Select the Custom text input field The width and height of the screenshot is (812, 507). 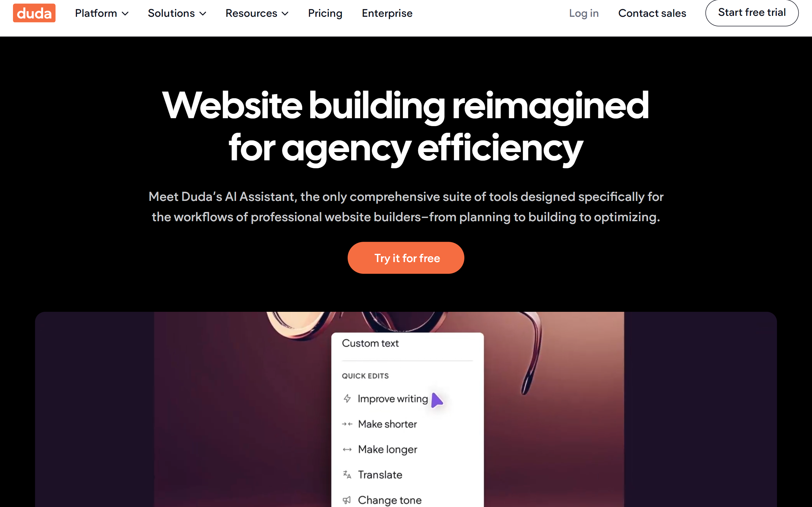pyautogui.click(x=408, y=344)
